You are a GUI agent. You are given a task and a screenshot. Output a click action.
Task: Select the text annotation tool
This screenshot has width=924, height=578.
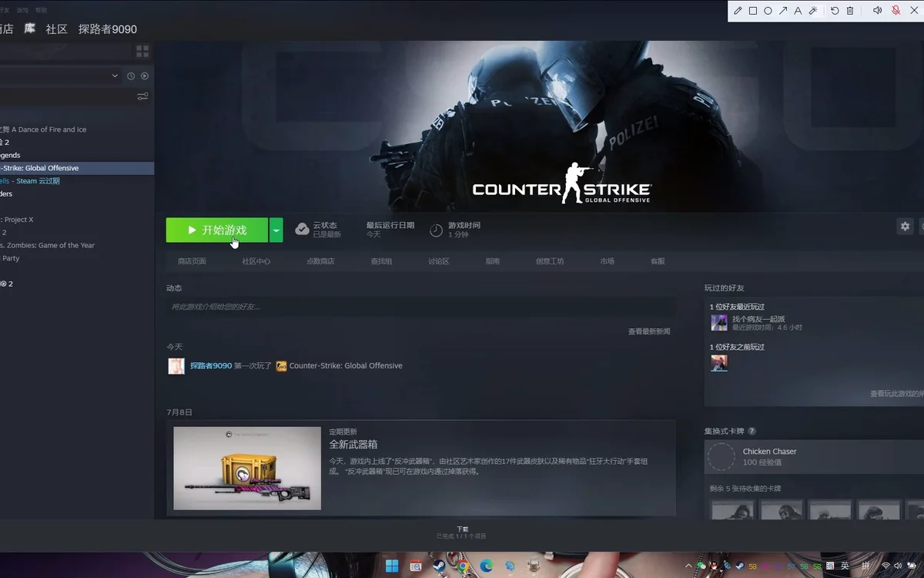[x=798, y=11]
